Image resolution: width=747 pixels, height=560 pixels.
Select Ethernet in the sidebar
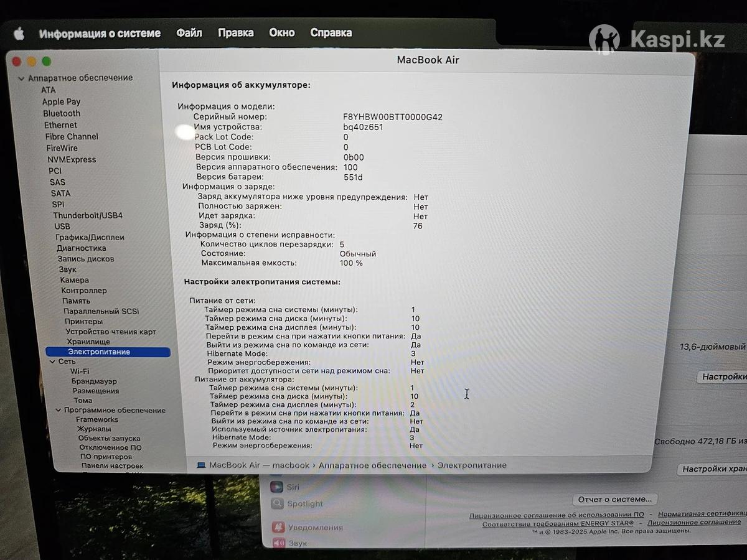pyautogui.click(x=60, y=125)
